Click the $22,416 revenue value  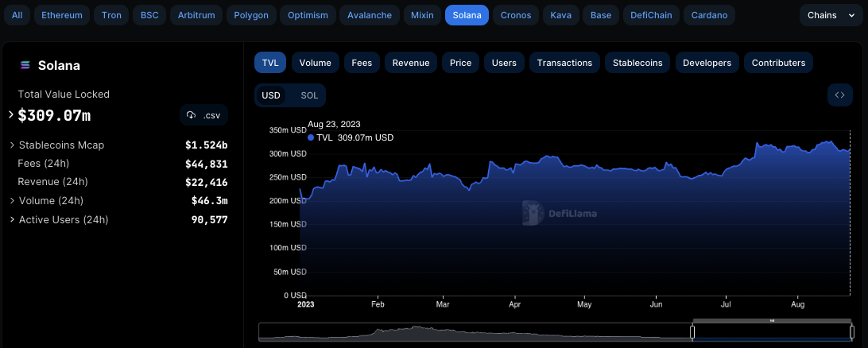[x=207, y=182]
